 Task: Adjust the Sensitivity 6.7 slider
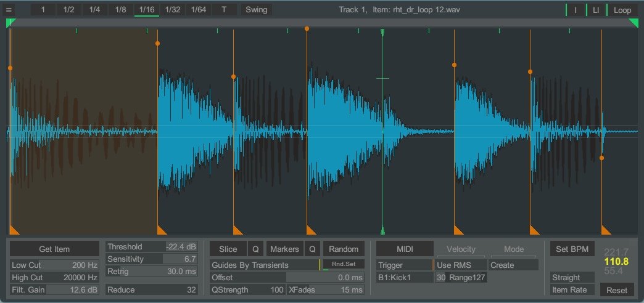tap(152, 259)
